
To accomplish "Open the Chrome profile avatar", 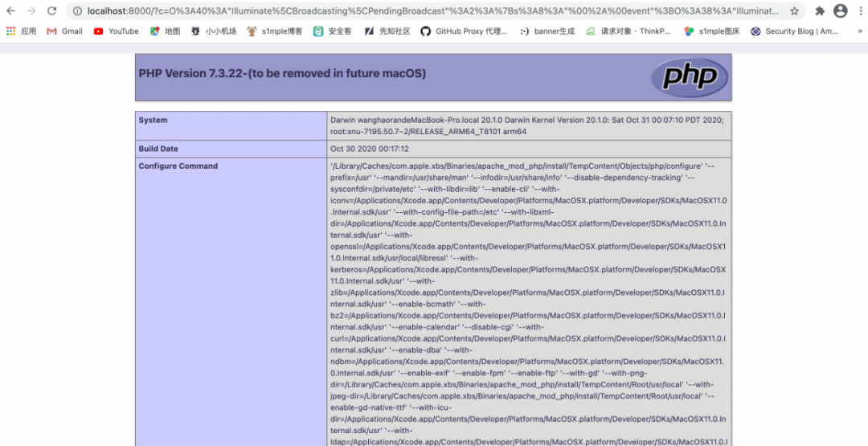I will [x=841, y=10].
